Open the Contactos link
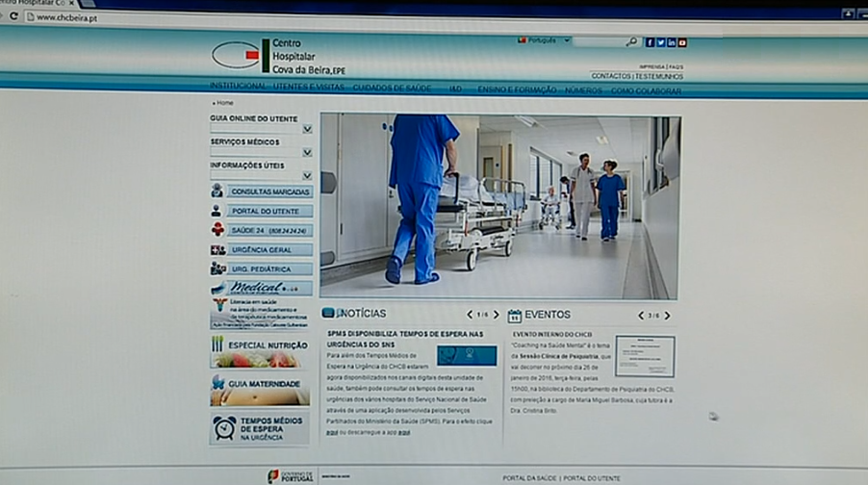868x485 pixels. [x=611, y=76]
